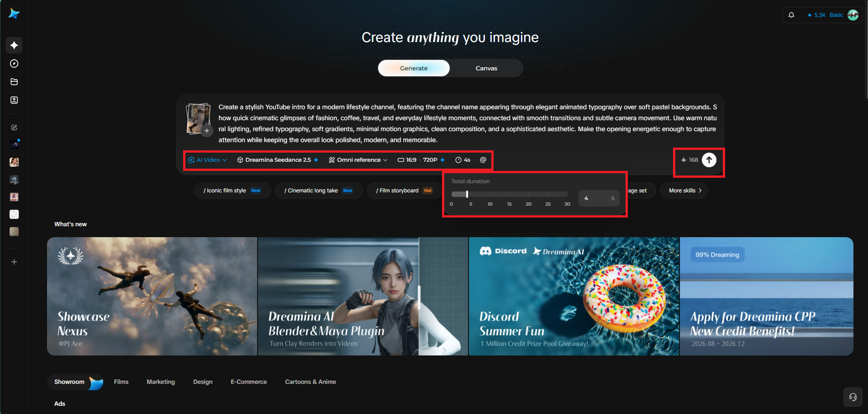868x414 pixels.
Task: Click the plus icon in left sidebar
Action: tap(14, 262)
